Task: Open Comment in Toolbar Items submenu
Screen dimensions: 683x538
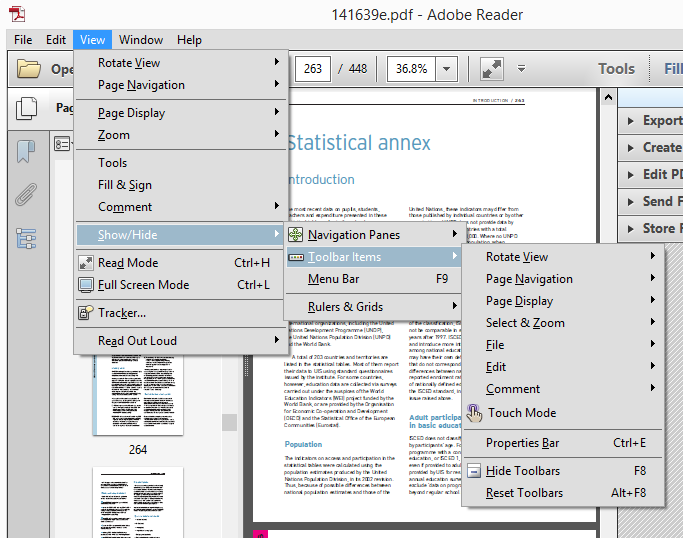Action: tap(563, 389)
